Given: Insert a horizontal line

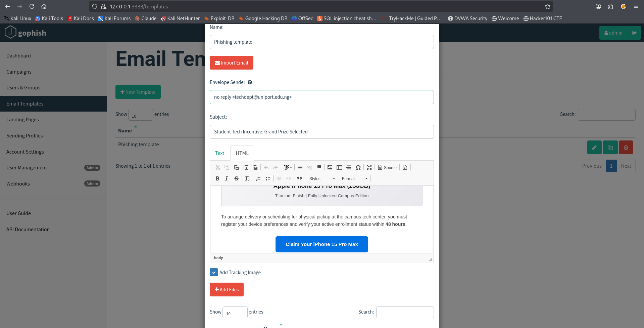Looking at the screenshot, I should pyautogui.click(x=349, y=167).
